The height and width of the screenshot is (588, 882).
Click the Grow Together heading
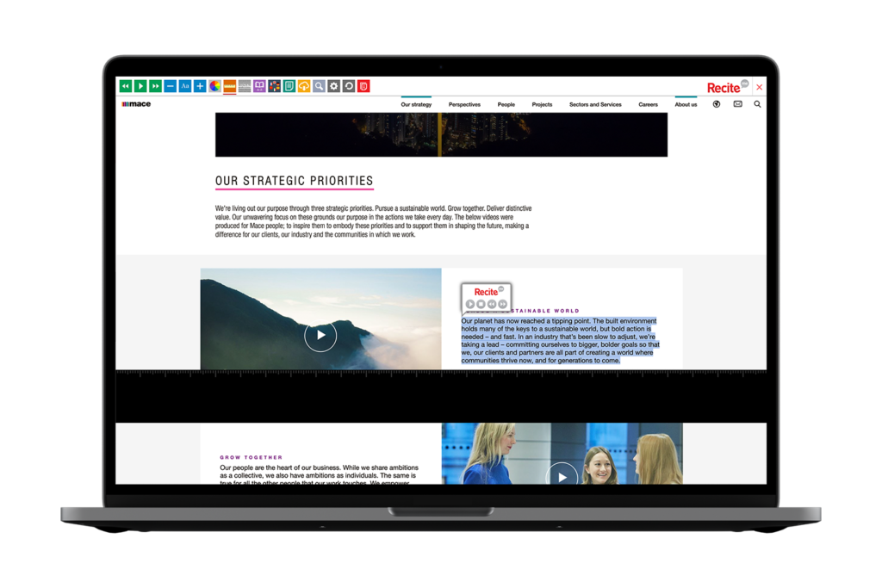pos(252,458)
